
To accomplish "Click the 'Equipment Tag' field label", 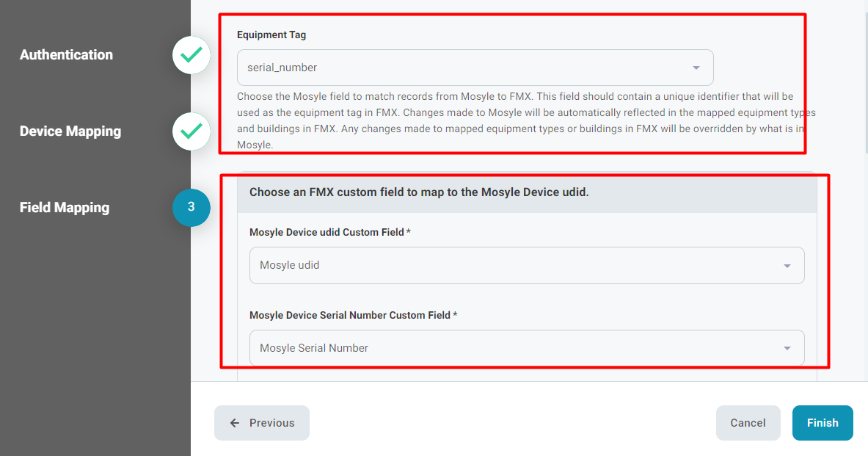I will pyautogui.click(x=271, y=35).
